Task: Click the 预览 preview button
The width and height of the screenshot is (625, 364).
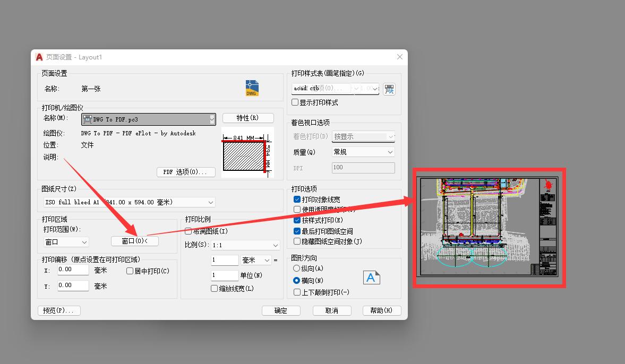Action: click(x=58, y=310)
